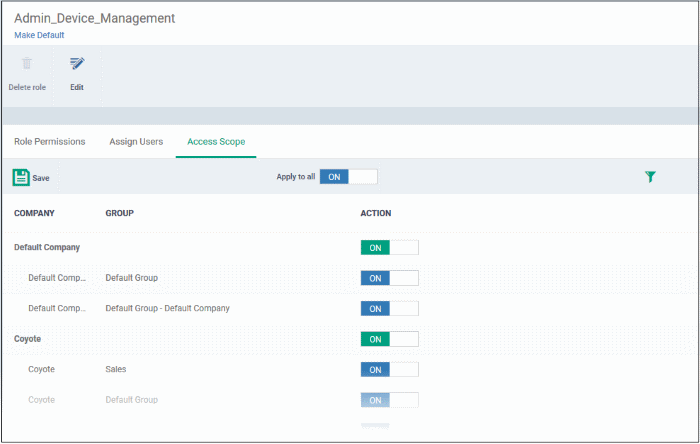
Task: Switch to the Role Permissions tab
Action: point(50,141)
